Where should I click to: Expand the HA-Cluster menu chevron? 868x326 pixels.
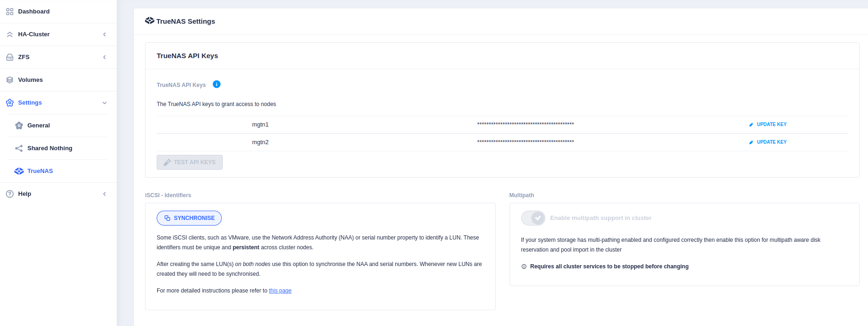(x=105, y=34)
